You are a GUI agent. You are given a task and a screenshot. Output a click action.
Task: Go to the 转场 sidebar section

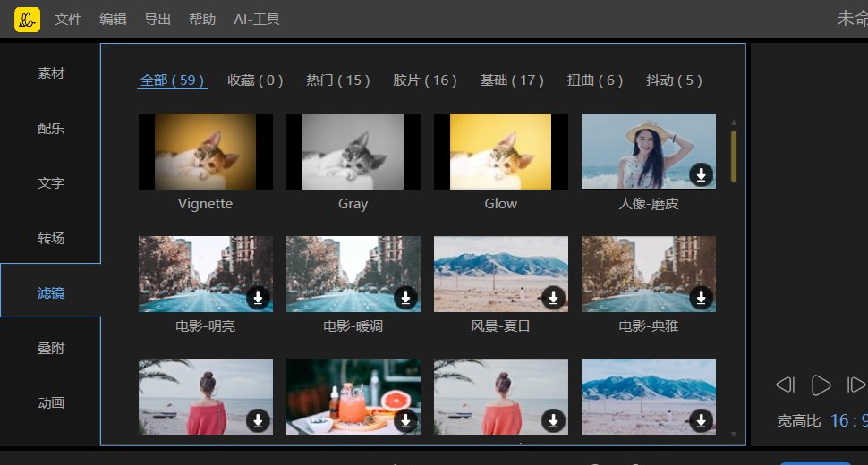point(51,239)
